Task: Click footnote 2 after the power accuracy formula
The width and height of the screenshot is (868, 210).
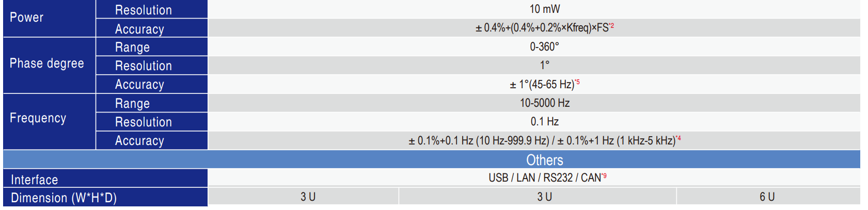Action: [612, 25]
